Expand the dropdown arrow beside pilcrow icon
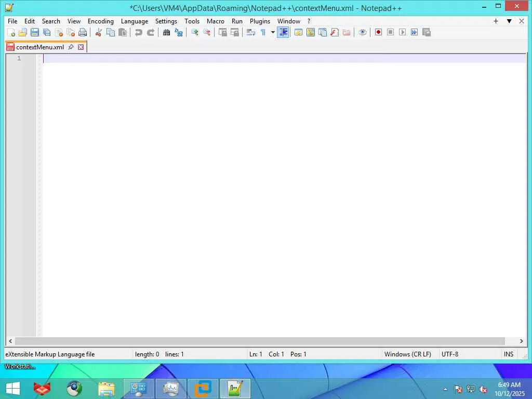Viewport: 532px width, 399px height. click(273, 32)
